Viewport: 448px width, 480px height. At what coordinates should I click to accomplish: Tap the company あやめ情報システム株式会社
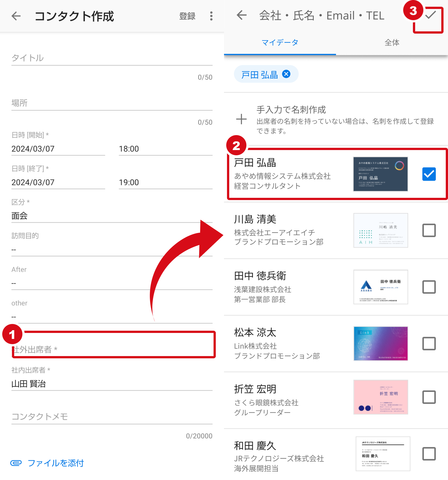click(282, 176)
